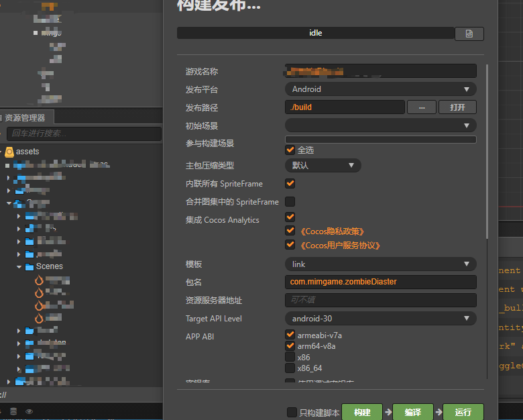The height and width of the screenshot is (420, 523).
Task: Open the build log file icon button
Action: [x=469, y=34]
